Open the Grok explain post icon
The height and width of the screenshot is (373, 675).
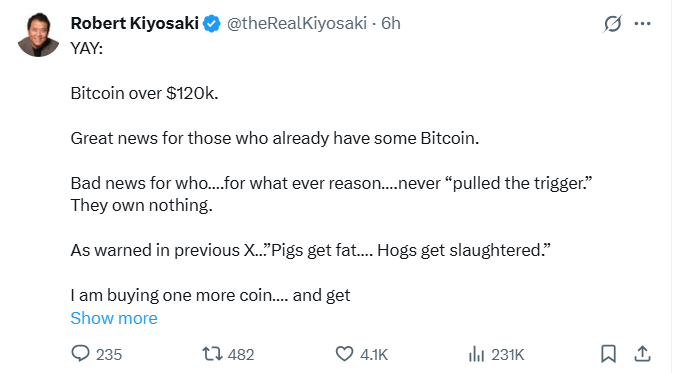coord(612,24)
